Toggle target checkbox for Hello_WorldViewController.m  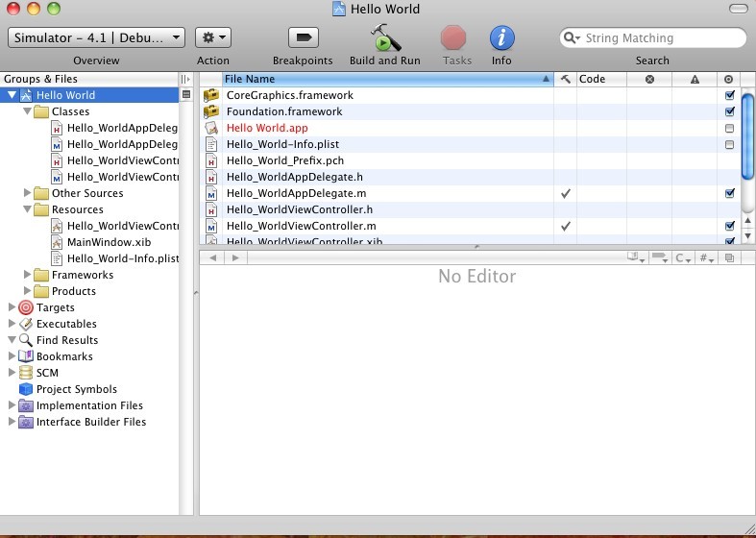click(729, 226)
